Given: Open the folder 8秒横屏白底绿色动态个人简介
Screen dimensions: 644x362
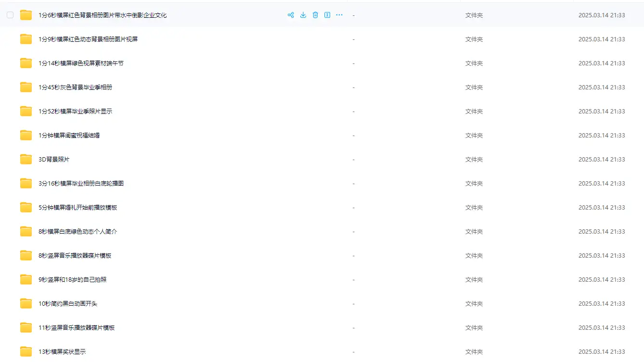Looking at the screenshot, I should pos(78,232).
